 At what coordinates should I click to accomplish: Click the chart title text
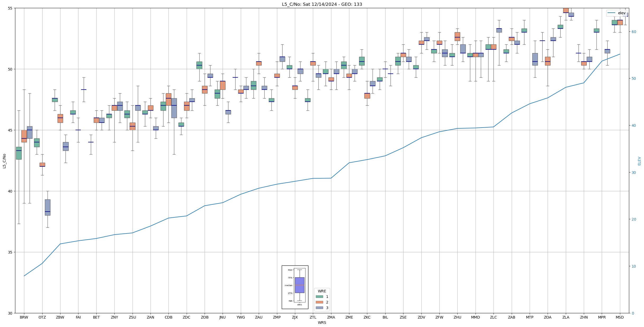[322, 4]
